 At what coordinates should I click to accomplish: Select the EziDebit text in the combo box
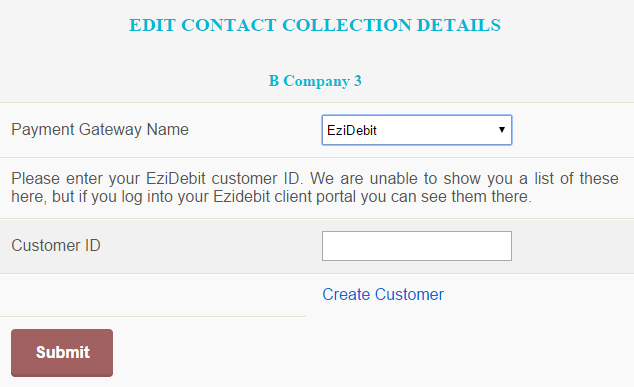(x=352, y=130)
